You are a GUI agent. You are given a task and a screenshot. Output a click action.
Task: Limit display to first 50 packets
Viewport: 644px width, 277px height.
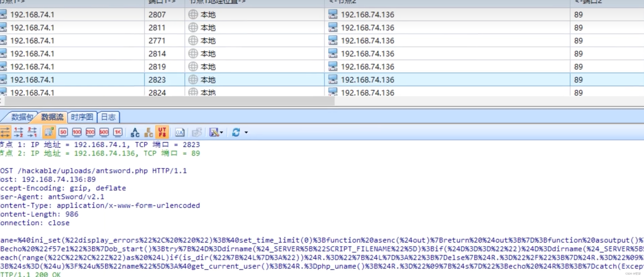tap(63, 132)
